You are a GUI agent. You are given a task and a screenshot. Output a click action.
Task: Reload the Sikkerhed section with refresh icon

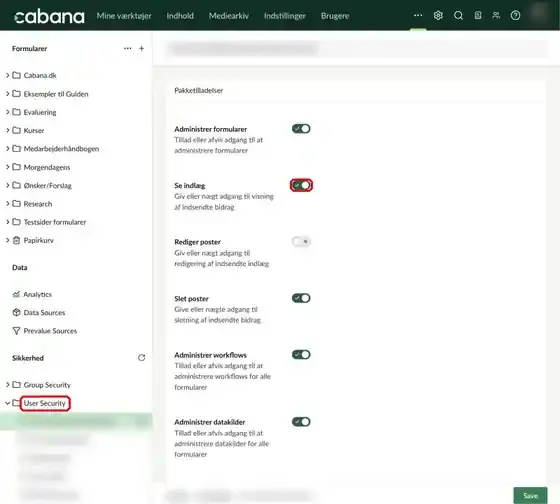(141, 358)
